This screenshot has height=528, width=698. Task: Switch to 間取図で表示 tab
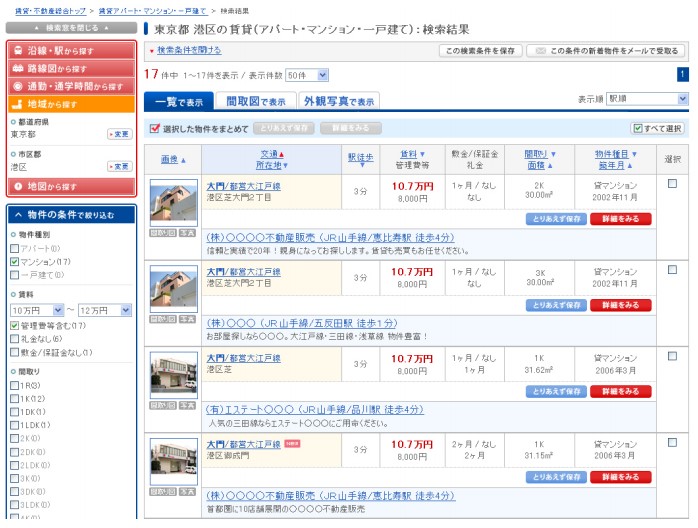[x=256, y=102]
